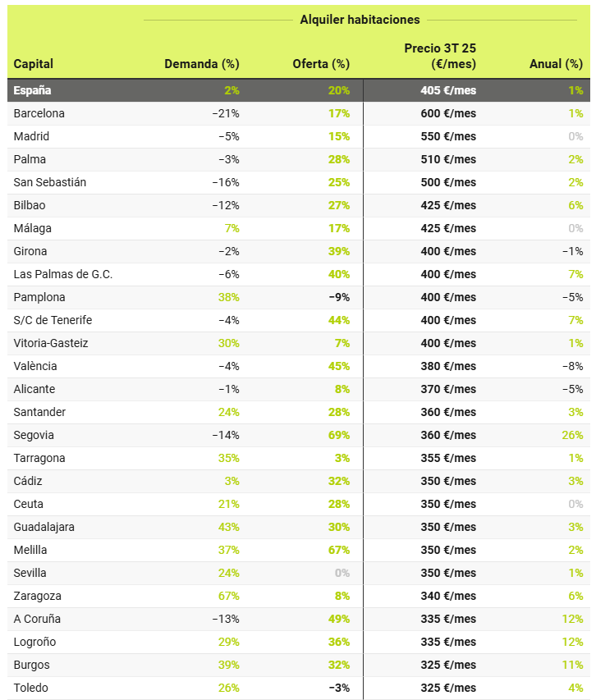Click the Anual (%) column header

[556, 64]
